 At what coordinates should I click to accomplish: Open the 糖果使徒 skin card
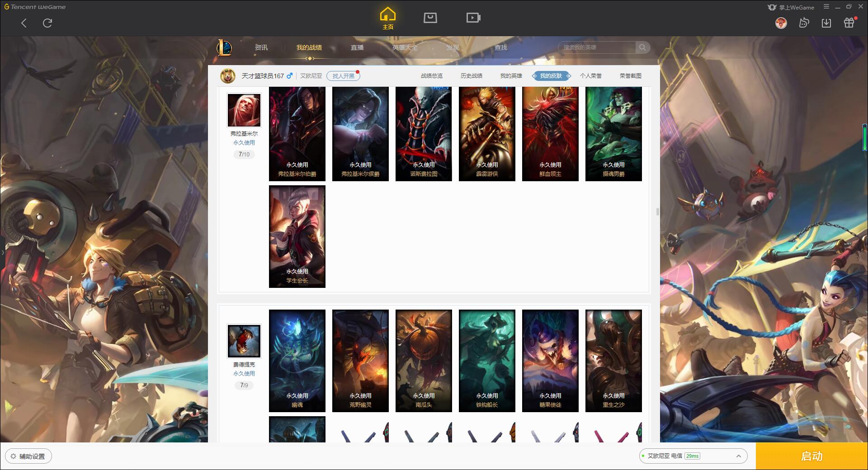coord(550,361)
